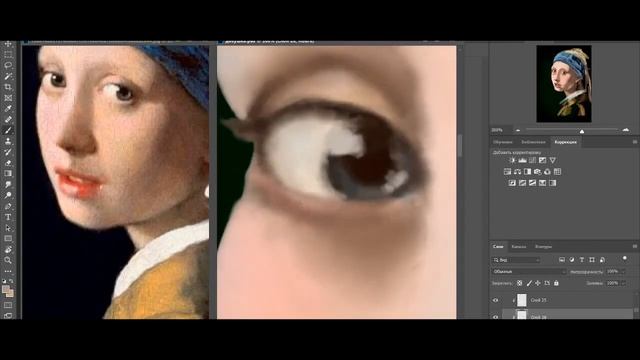The height and width of the screenshot is (360, 640).
Task: Switch to the Обучение tab
Action: pyautogui.click(x=502, y=142)
